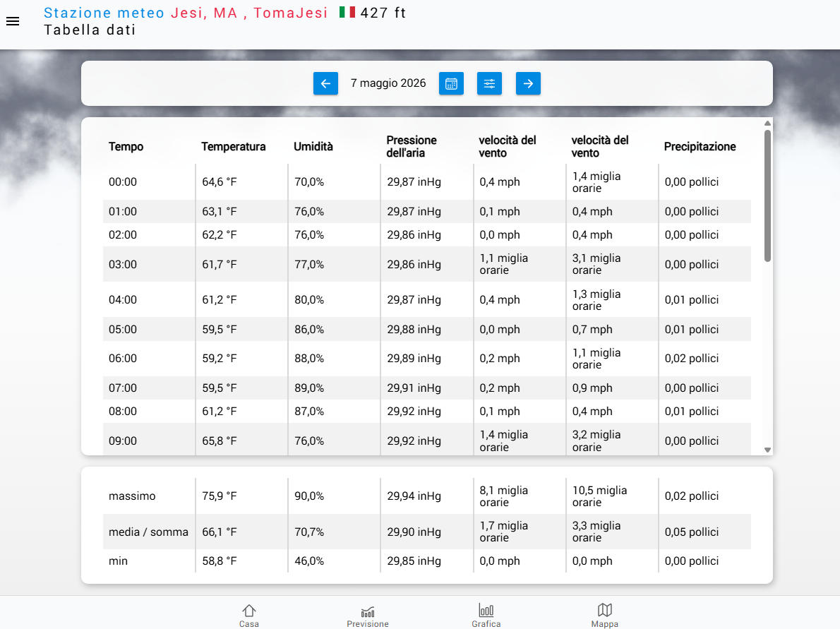Screen dimensions: 840x629
Task: Click the Italian flag icon
Action: pos(347,12)
